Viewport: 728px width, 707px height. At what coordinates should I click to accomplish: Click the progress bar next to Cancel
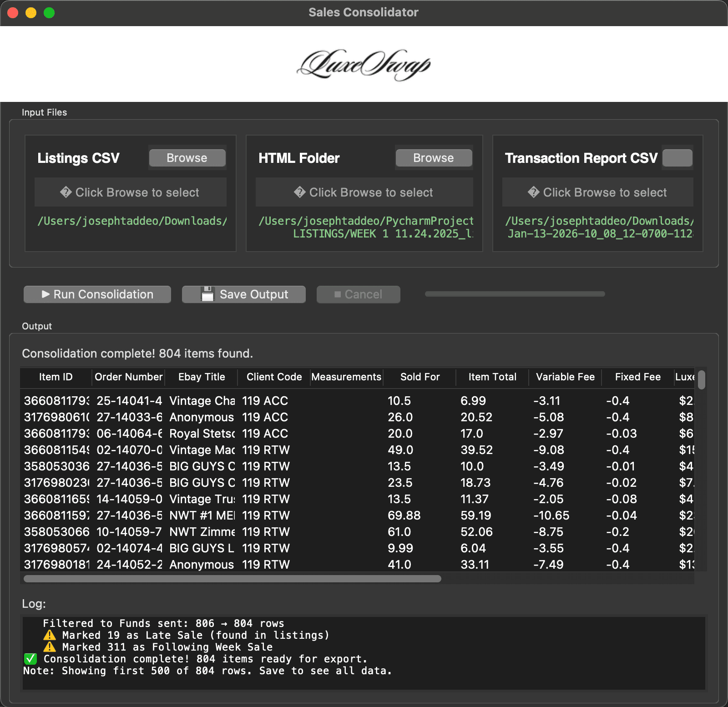tap(514, 294)
